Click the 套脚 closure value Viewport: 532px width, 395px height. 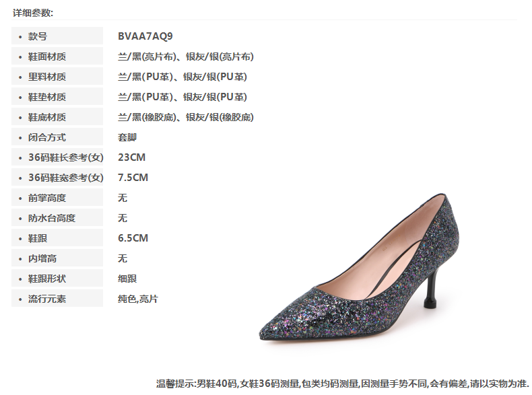(x=127, y=137)
